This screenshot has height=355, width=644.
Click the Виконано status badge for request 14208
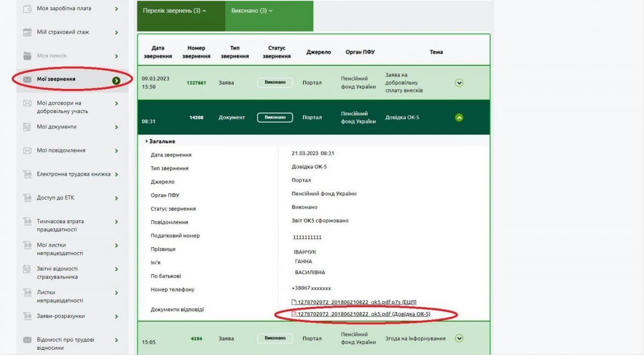pyautogui.click(x=275, y=117)
